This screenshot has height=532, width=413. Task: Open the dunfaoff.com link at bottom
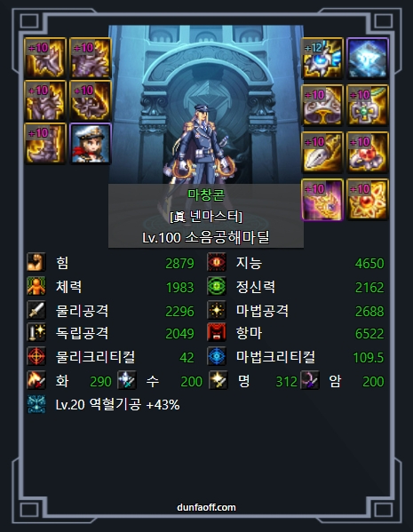206,507
